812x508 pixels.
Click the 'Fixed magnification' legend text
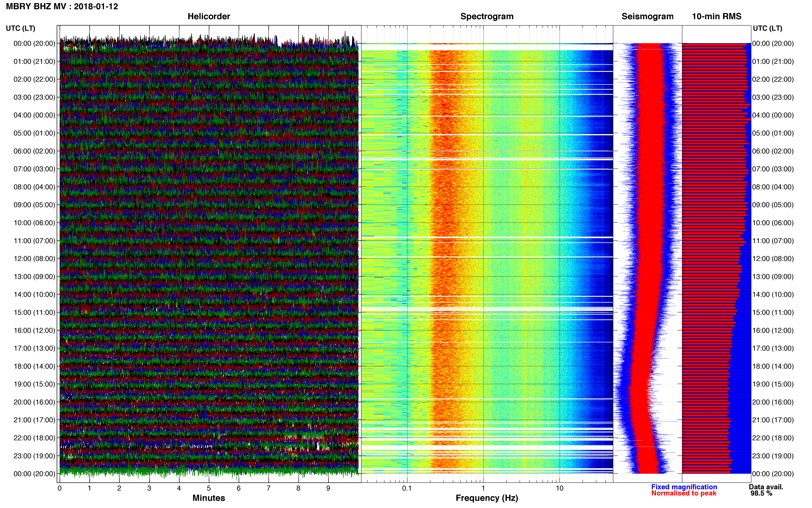[684, 487]
